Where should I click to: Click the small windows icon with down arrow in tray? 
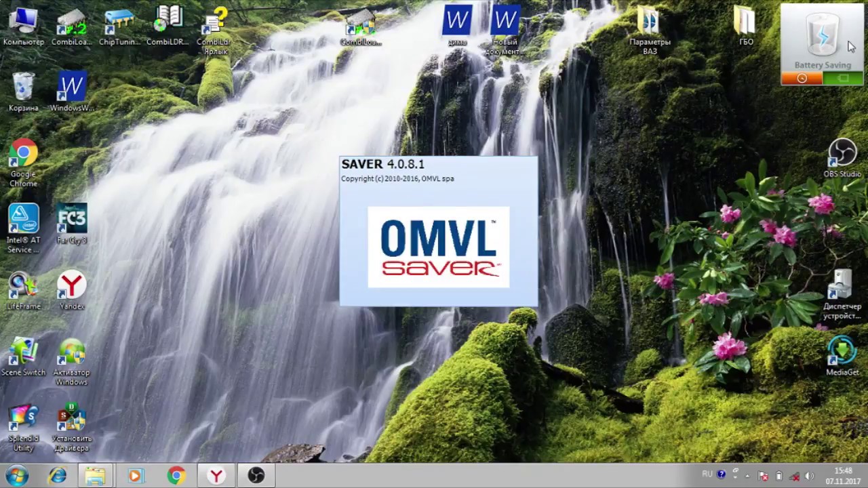pyautogui.click(x=735, y=472)
